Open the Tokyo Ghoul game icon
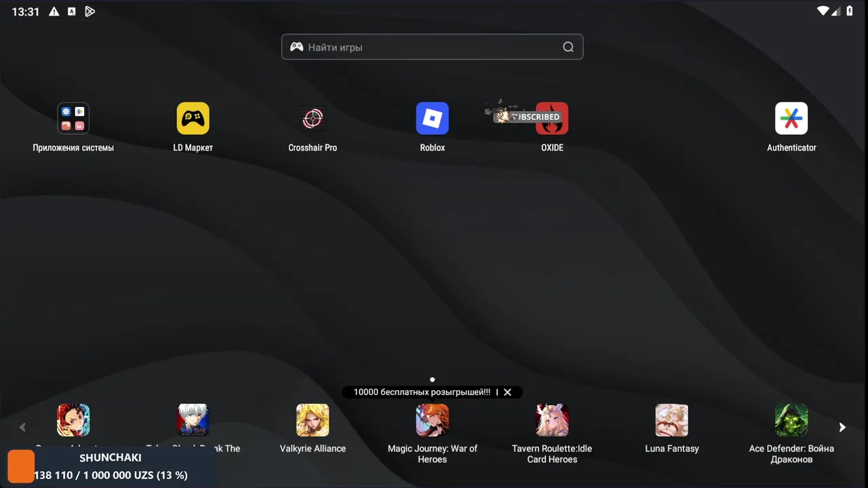Screen dimensions: 868x488 point(193,420)
